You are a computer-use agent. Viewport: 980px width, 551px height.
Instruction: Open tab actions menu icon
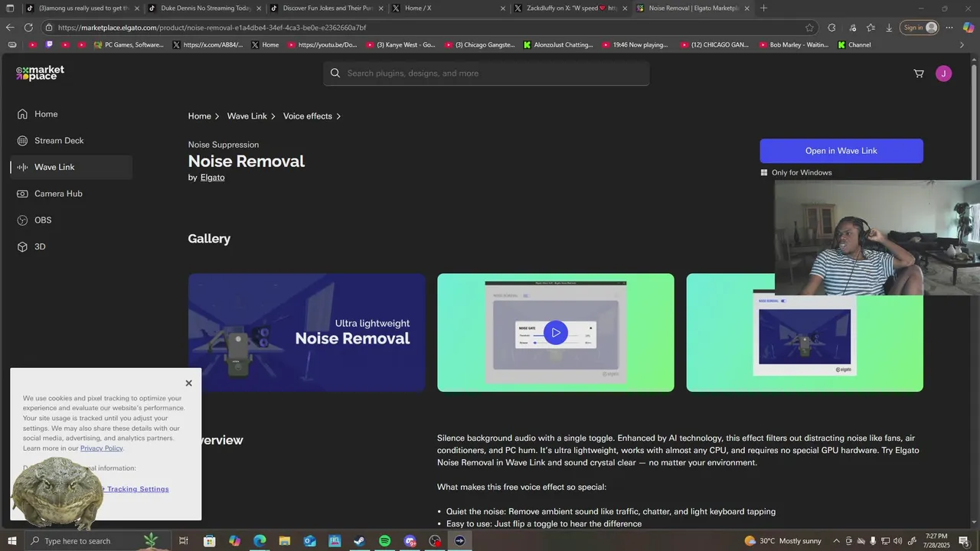pyautogui.click(x=10, y=8)
